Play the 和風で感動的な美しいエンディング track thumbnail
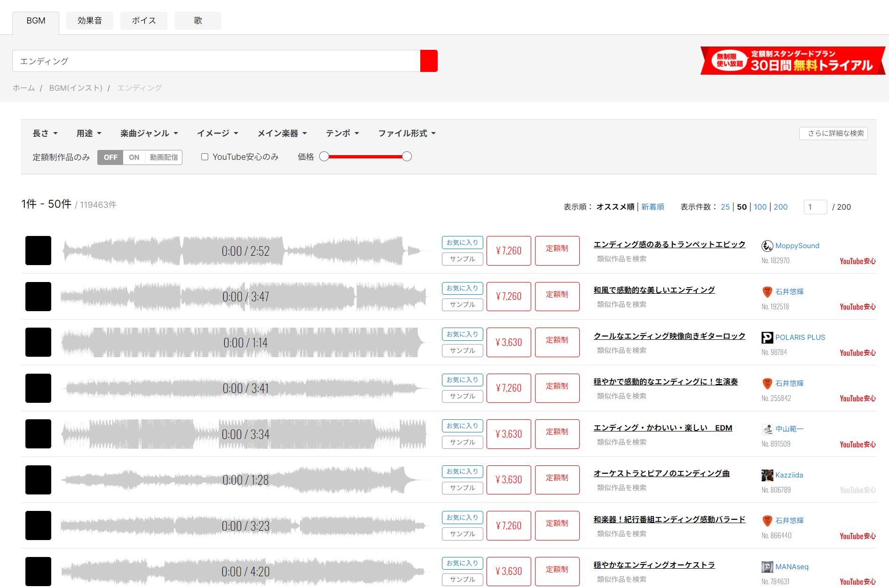This screenshot has height=588, width=889. (x=38, y=297)
